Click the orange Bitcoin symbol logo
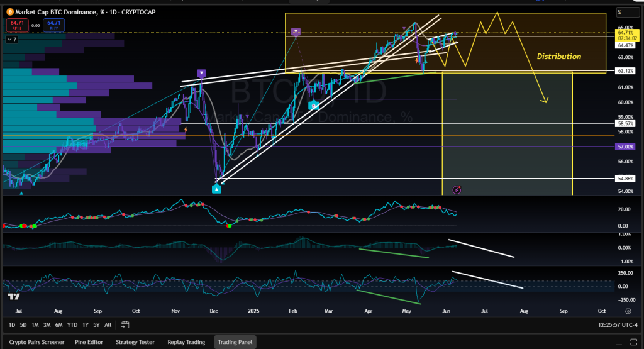Image resolution: width=644 pixels, height=349 pixels. point(10,13)
